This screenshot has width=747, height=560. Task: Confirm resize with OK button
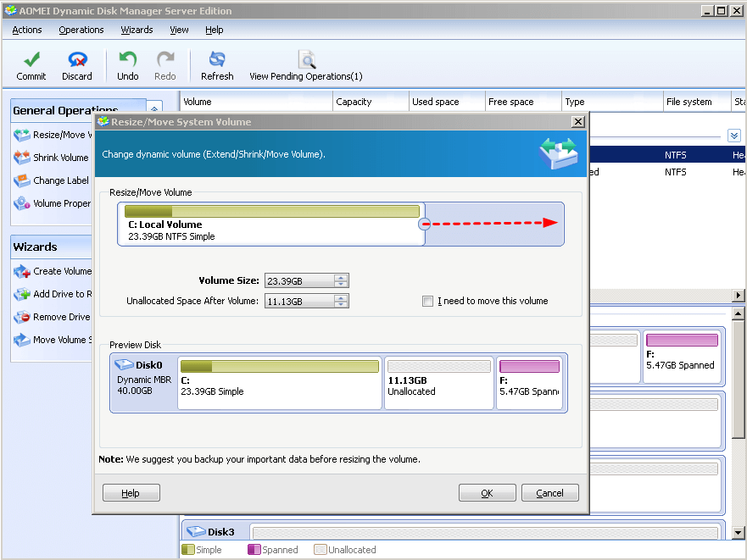(x=487, y=493)
